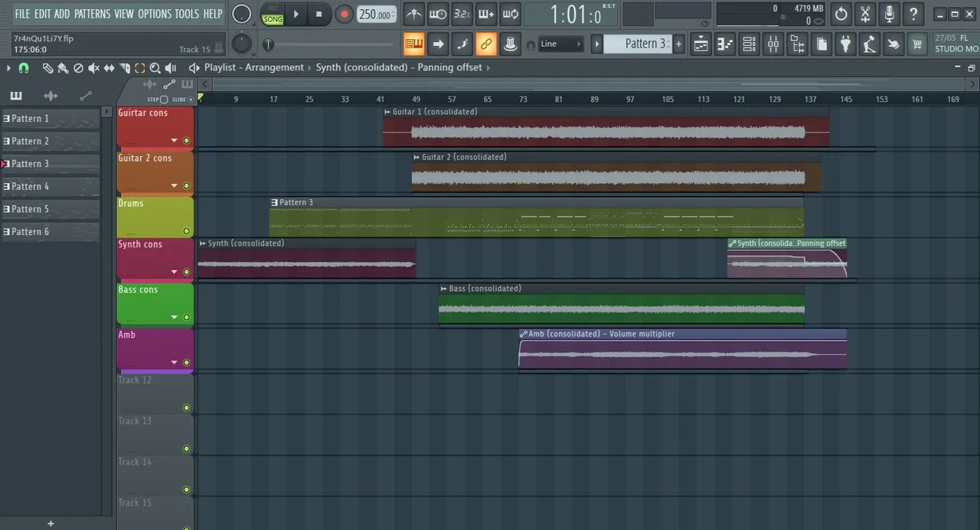
Task: Select the Draw pencil tool
Action: [x=47, y=68]
